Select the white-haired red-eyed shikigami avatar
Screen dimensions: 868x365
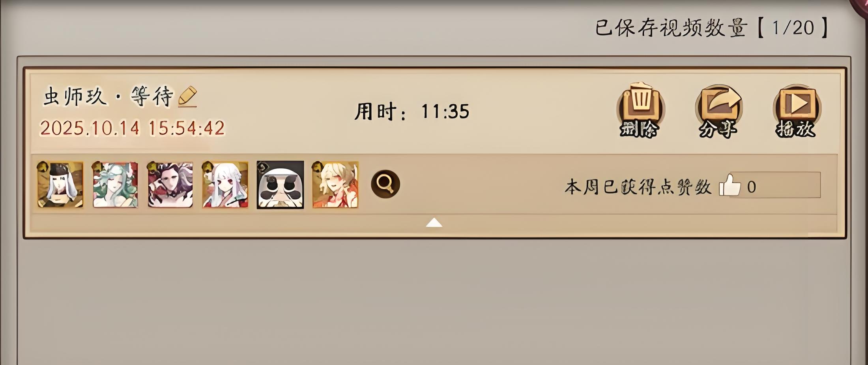point(225,184)
